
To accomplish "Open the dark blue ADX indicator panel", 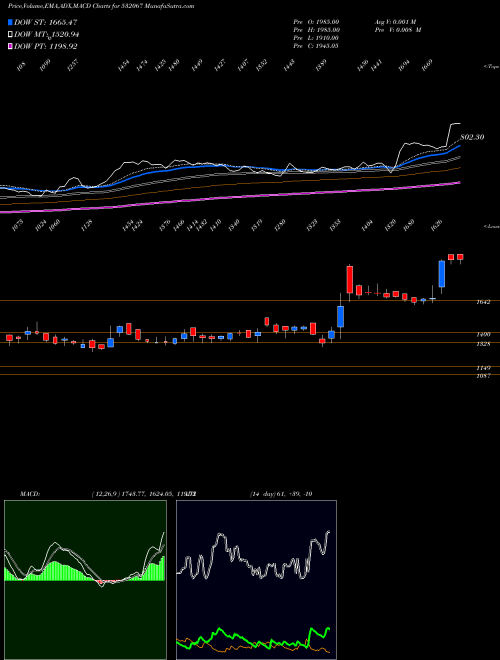I will pyautogui.click(x=256, y=580).
